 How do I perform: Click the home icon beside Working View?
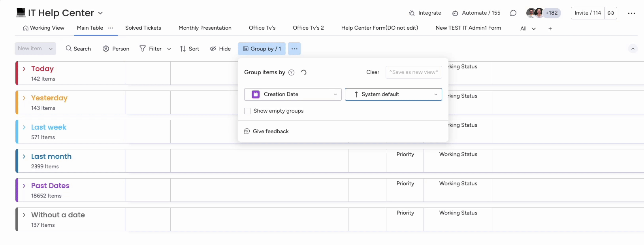pyautogui.click(x=26, y=28)
